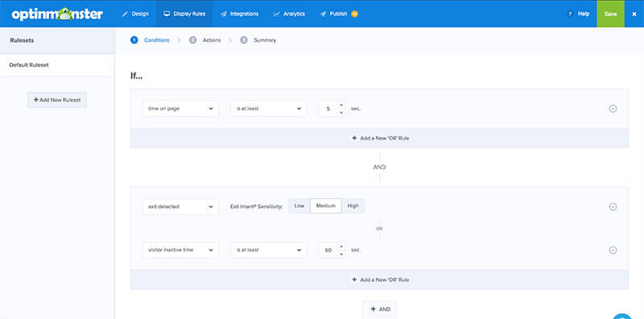Open the 'is at least' dropdown for time on page
Screen dimensions: 644x319
coord(268,109)
